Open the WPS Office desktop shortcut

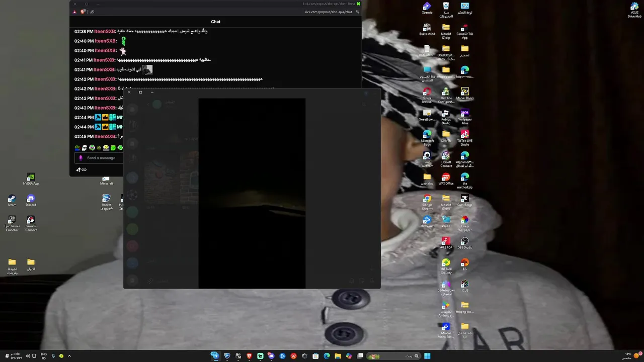pos(446,179)
